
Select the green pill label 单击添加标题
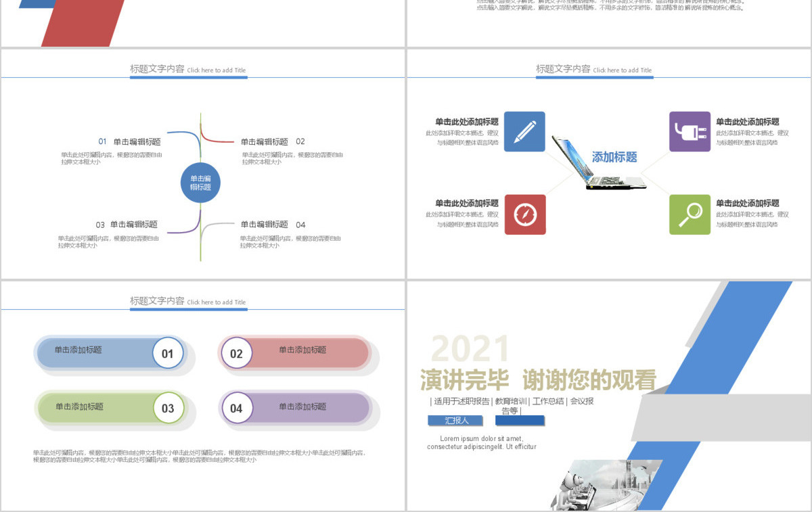(x=79, y=406)
